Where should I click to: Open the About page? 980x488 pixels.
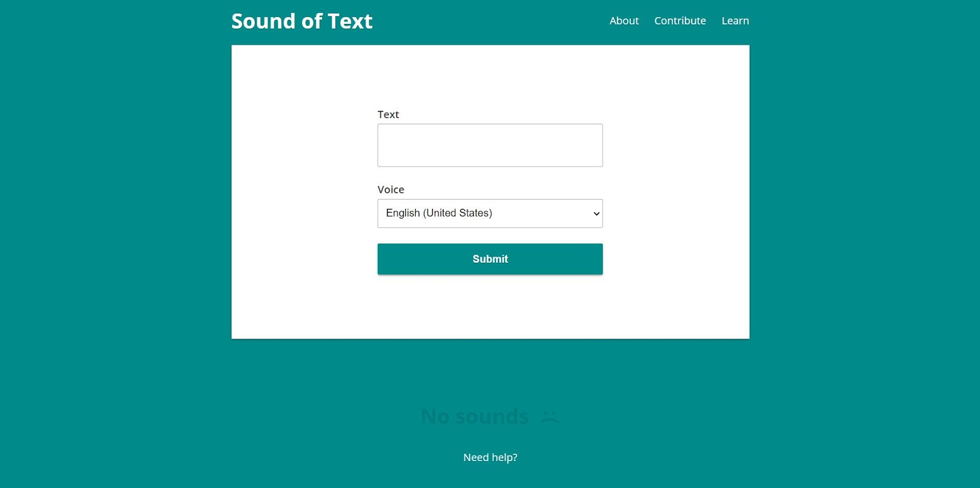[x=624, y=21]
